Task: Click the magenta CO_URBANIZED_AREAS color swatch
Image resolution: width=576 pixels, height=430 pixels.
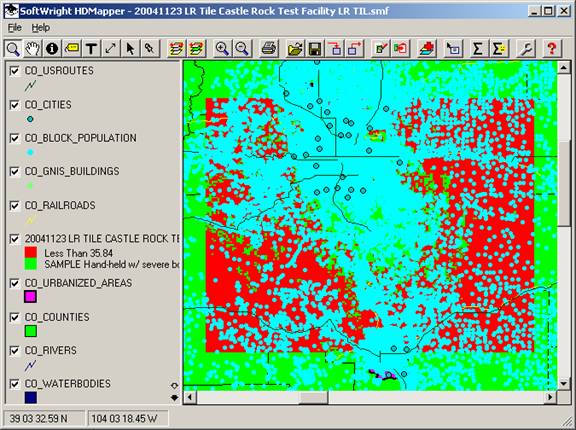Action: (30, 296)
